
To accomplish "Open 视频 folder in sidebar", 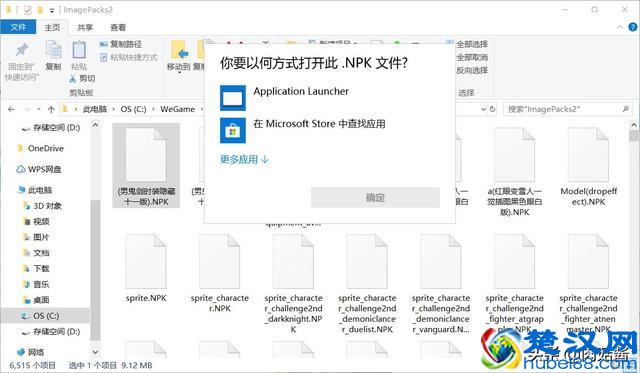I will pyautogui.click(x=36, y=222).
